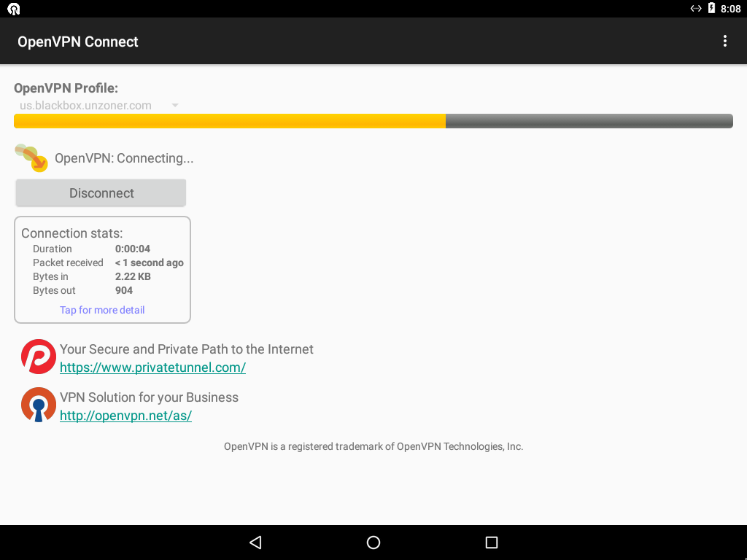Tap the VPN key icon in status bar

(x=695, y=8)
